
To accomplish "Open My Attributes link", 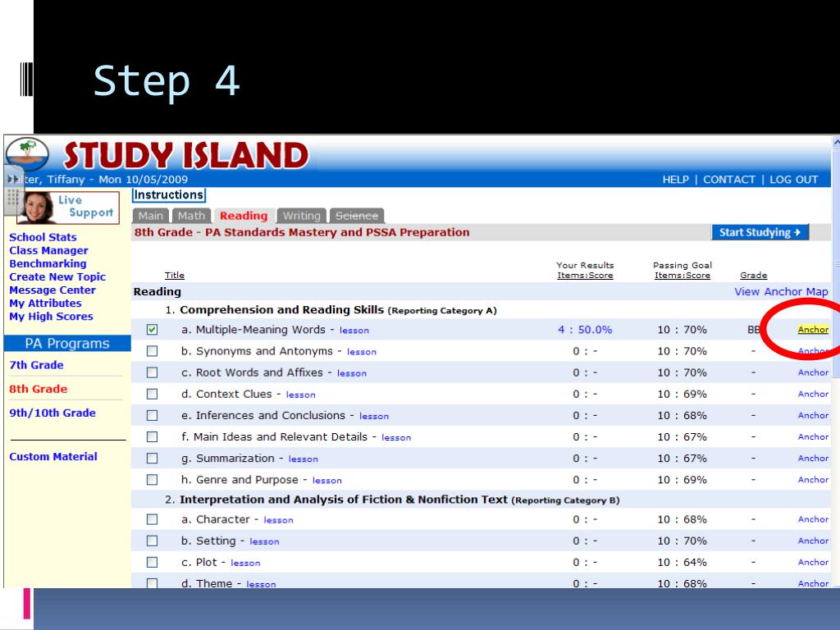I will tap(46, 304).
